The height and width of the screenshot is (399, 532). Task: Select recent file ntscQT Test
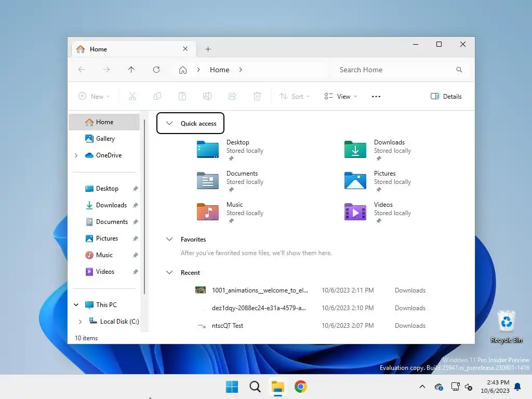[x=228, y=326]
